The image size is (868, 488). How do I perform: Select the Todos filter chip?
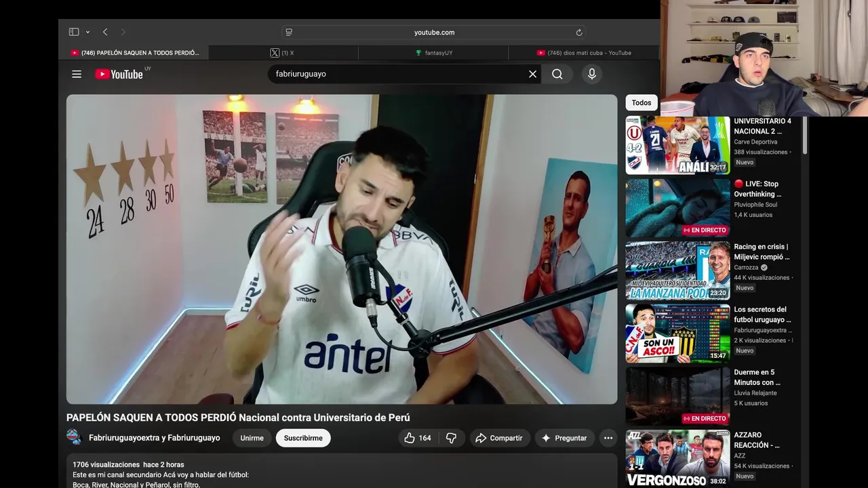(641, 103)
